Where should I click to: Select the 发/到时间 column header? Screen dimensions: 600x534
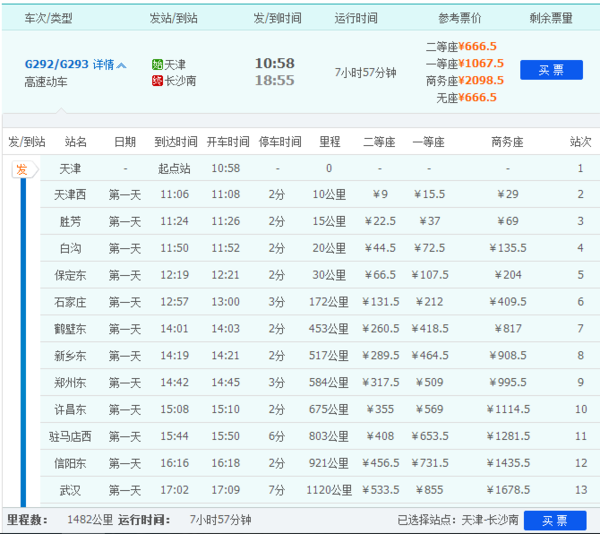point(277,18)
